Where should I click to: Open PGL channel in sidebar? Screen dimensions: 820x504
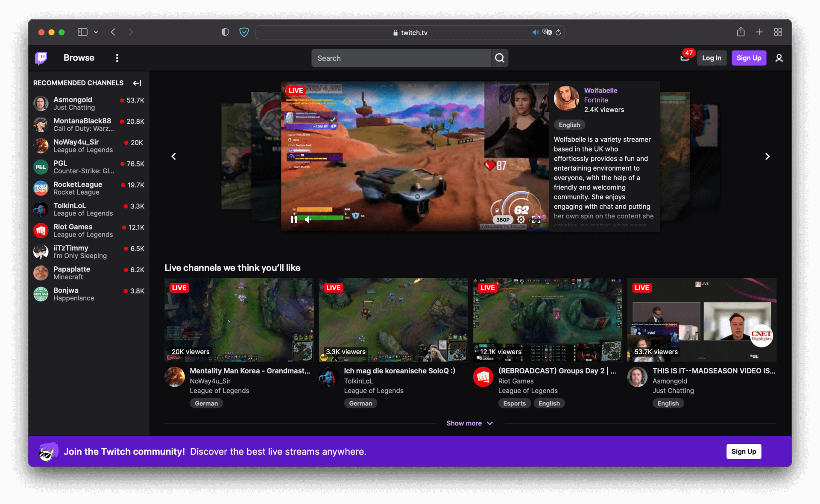pyautogui.click(x=89, y=167)
